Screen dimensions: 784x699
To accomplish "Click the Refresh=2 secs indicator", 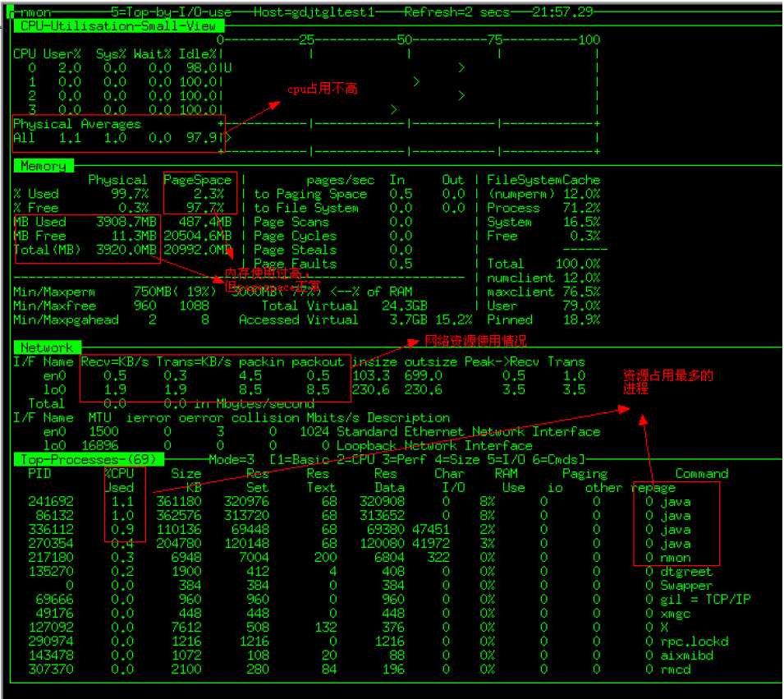I will 456,12.
